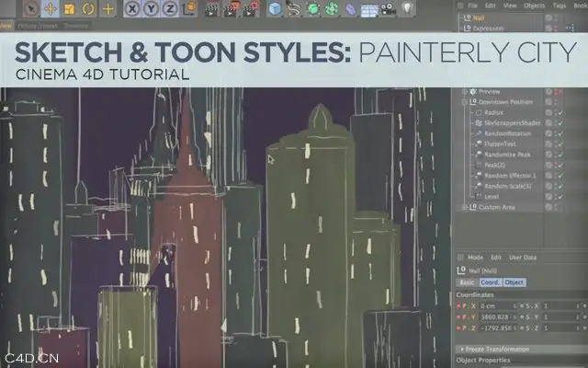The width and height of the screenshot is (588, 368).
Task: Click the P.X position field
Action: click(x=497, y=306)
